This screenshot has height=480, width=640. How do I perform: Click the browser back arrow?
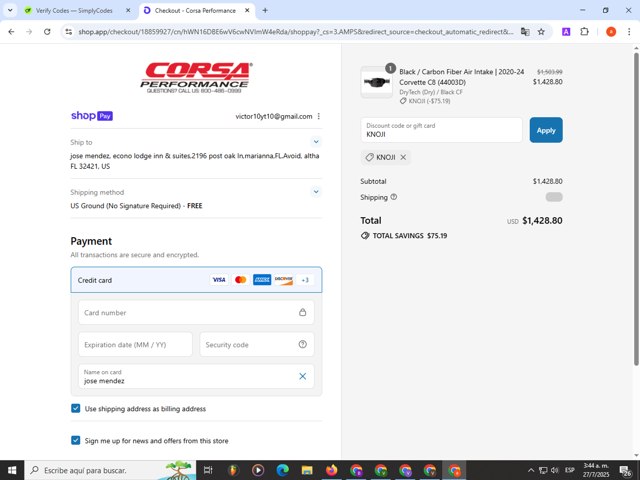(x=11, y=32)
